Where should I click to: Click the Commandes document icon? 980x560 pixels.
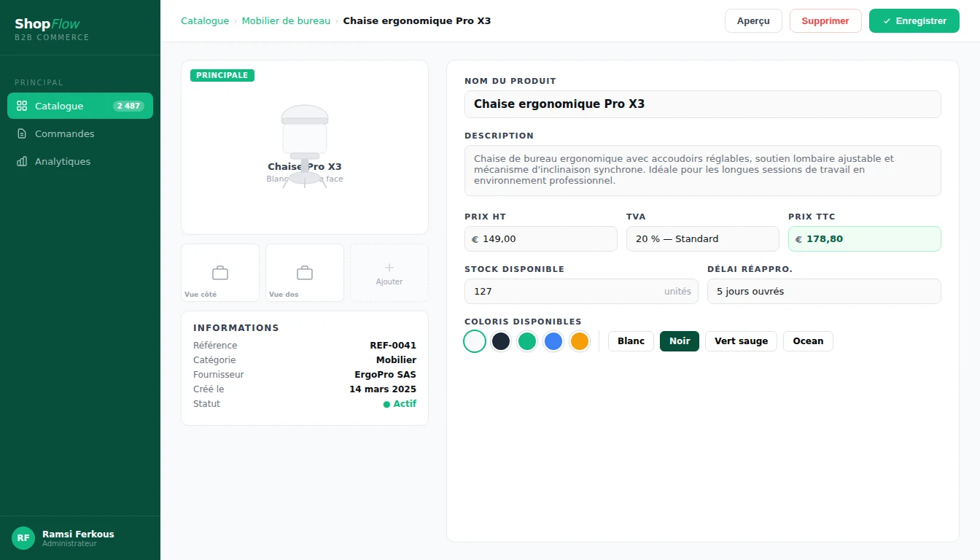pyautogui.click(x=22, y=133)
